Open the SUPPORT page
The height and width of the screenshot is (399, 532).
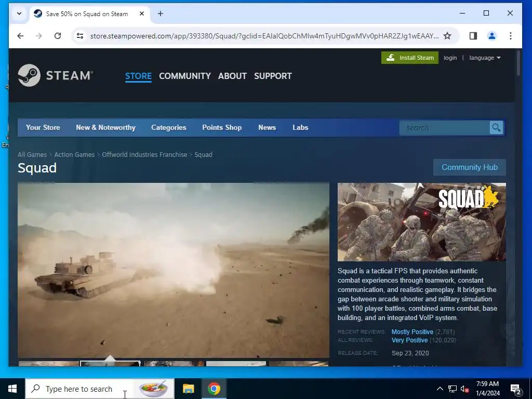pos(273,76)
